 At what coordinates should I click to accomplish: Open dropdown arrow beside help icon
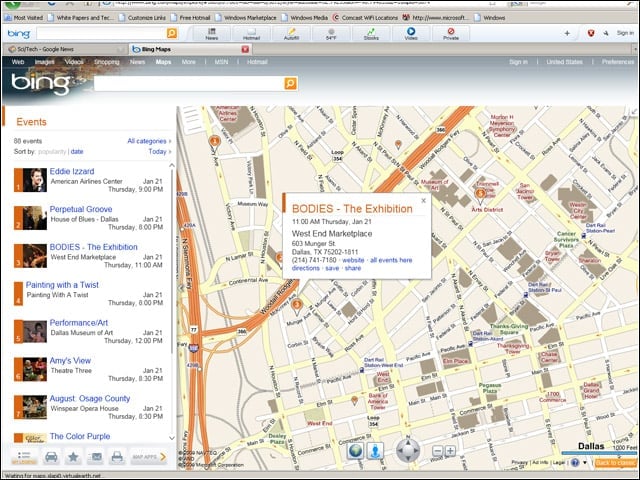585,462
